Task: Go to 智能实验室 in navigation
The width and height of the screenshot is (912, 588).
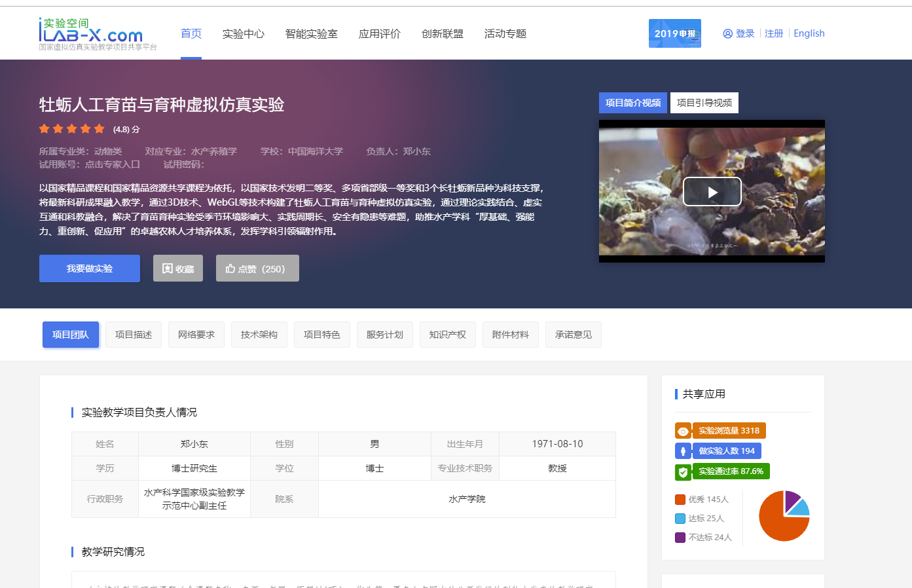Action: (x=311, y=34)
